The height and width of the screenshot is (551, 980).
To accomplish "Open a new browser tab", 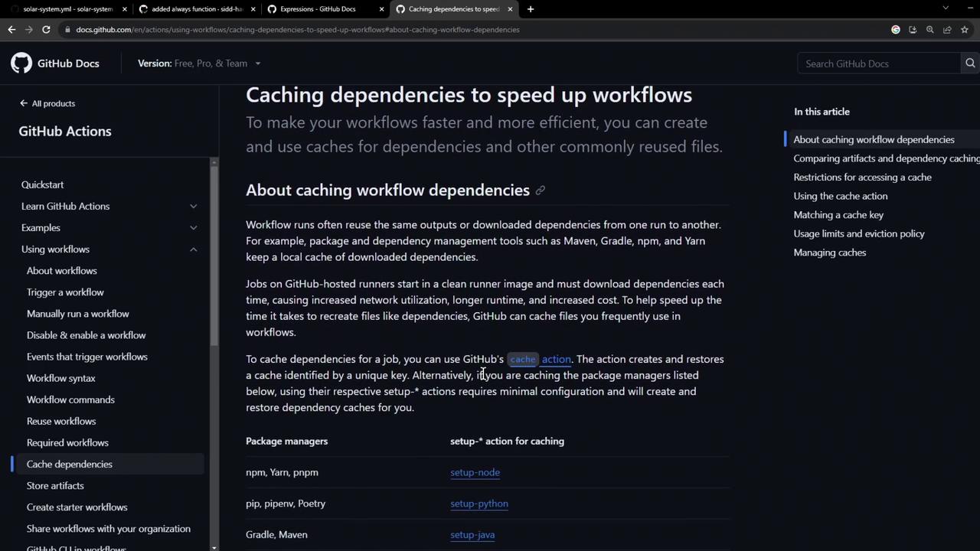I will click(x=531, y=9).
